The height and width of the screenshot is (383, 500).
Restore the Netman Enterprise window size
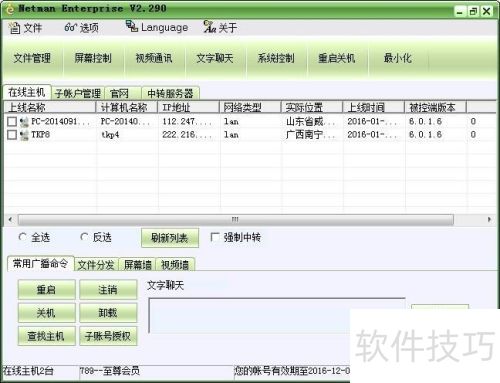coord(473,12)
